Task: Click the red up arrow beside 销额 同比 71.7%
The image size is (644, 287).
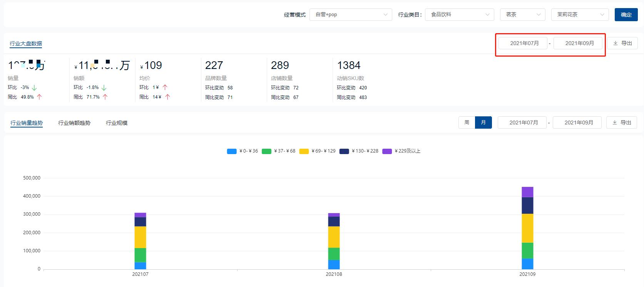Action: point(105,97)
